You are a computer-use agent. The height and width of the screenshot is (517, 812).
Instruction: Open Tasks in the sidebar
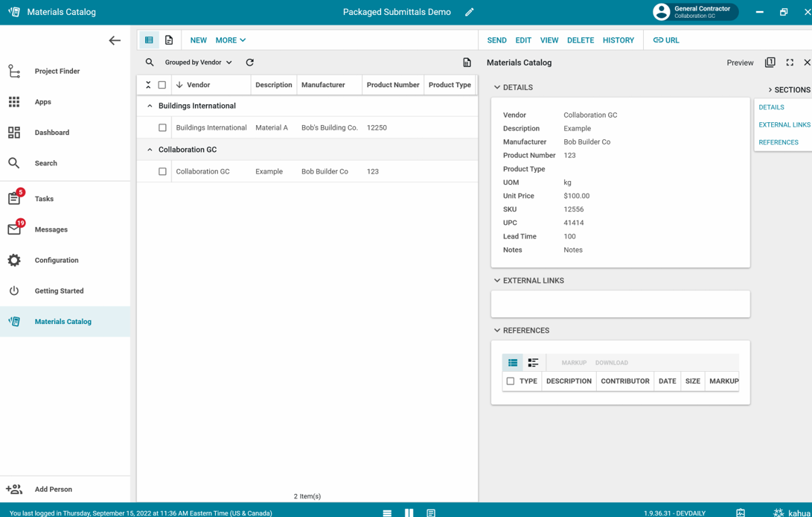coord(44,199)
